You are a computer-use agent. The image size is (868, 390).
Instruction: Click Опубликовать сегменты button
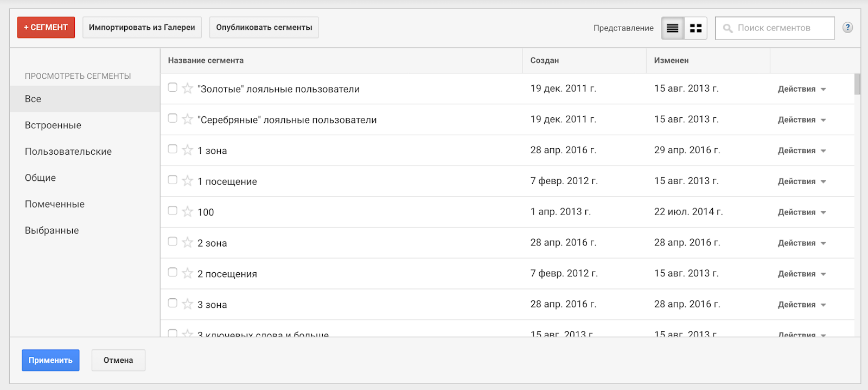(x=264, y=27)
